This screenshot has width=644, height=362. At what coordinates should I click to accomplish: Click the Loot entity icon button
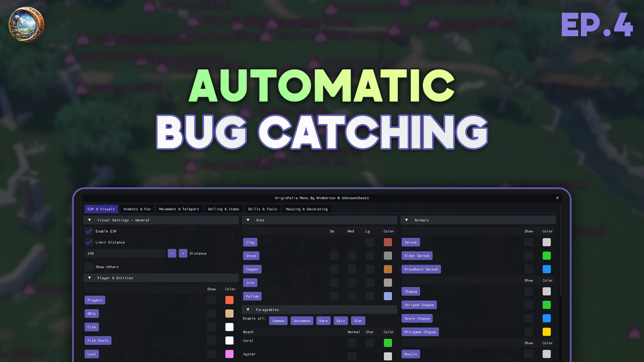click(x=92, y=354)
